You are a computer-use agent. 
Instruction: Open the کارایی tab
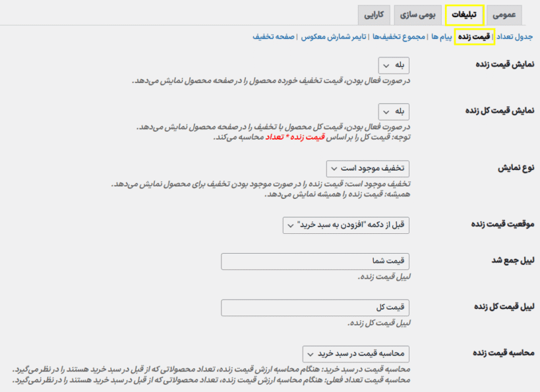[374, 14]
